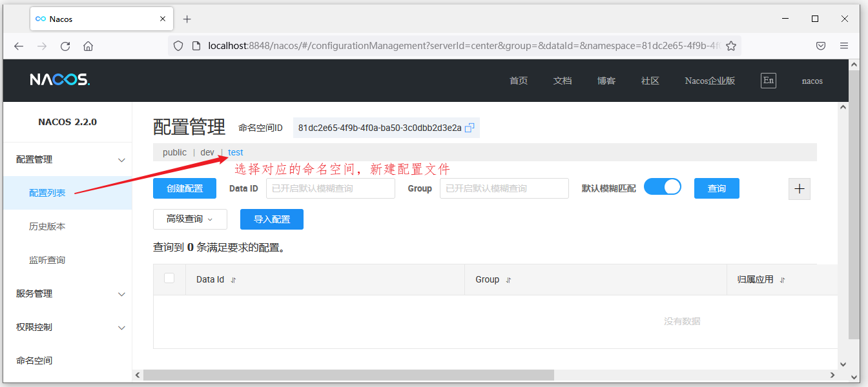Screen dimensions: 868x387
Task: Focus the Data ID input field
Action: pos(331,188)
